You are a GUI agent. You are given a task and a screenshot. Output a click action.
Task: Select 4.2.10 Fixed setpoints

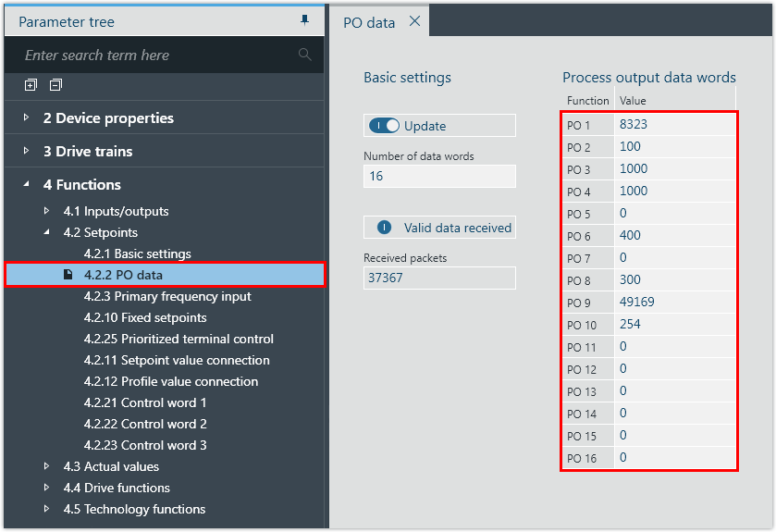click(x=145, y=317)
